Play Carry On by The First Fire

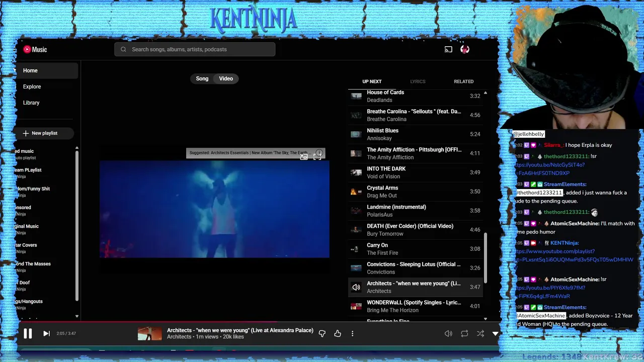pyautogui.click(x=416, y=249)
